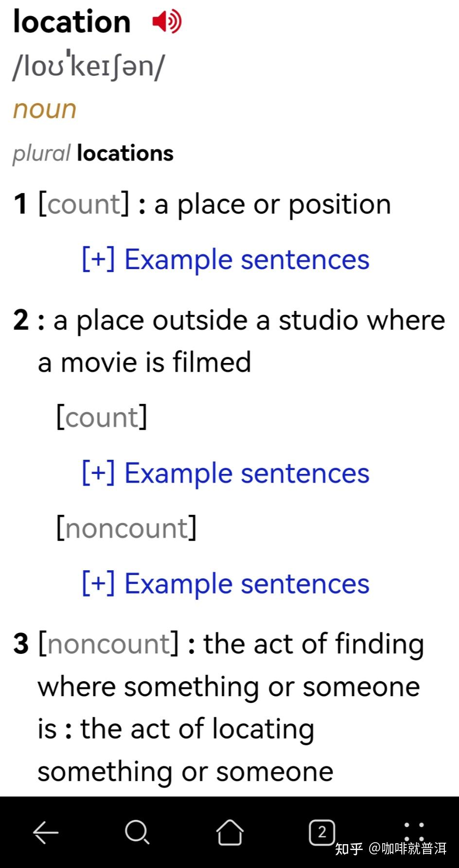Expand example sentences under definition 2 noncount usage
459x868 pixels.
click(x=226, y=583)
